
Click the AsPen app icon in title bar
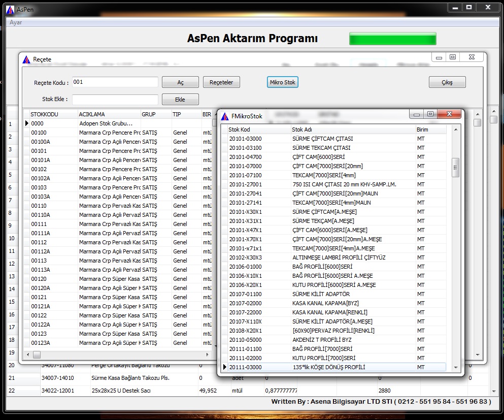pyautogui.click(x=10, y=10)
